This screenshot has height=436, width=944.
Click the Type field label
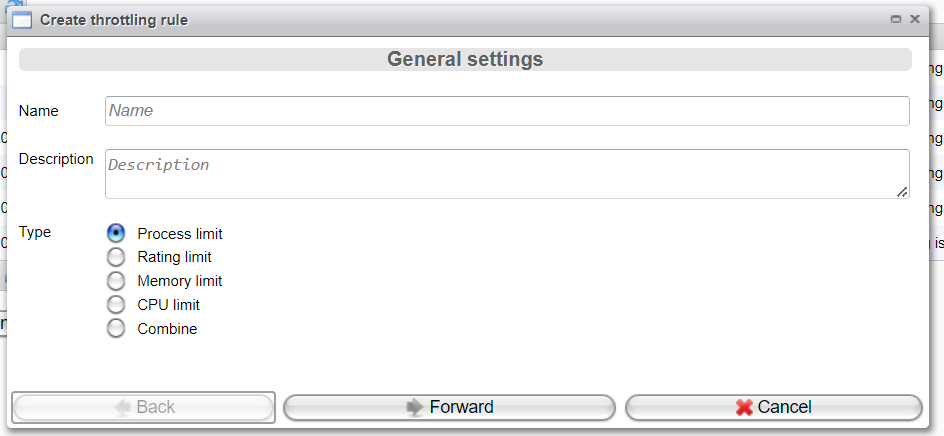[x=35, y=232]
